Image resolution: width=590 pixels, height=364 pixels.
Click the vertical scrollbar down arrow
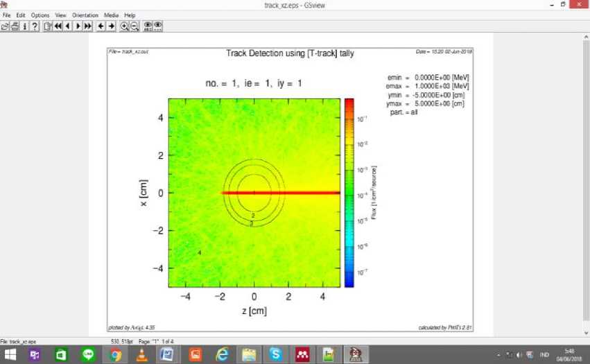[586, 333]
